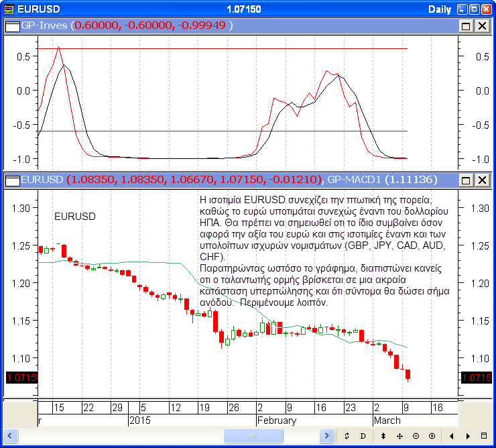Click the EURUSD price pane title box icon
This screenshot has height=448, width=496.
point(13,180)
